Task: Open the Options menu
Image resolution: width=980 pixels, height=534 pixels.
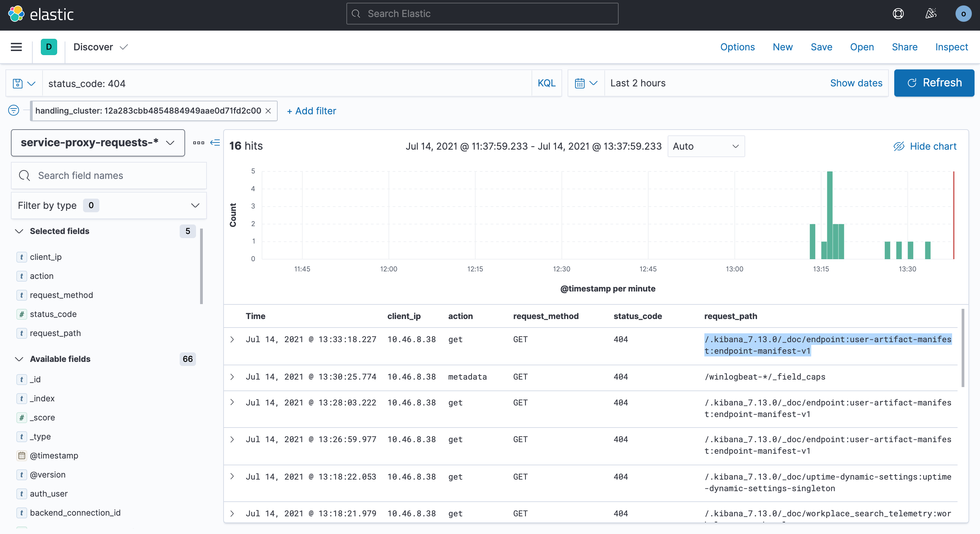Action: pos(737,47)
